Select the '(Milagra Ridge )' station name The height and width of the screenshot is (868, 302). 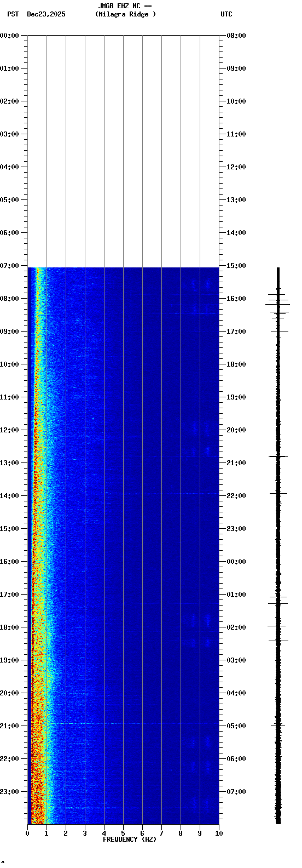click(x=125, y=14)
